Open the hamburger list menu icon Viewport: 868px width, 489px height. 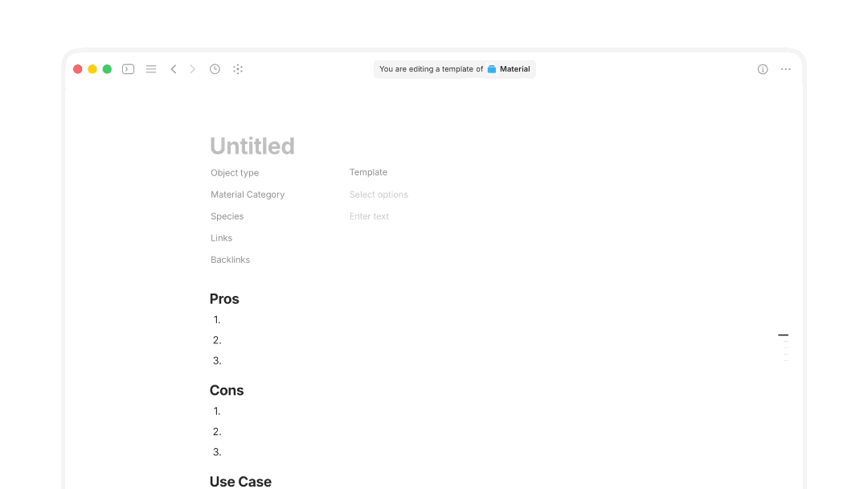coord(151,69)
